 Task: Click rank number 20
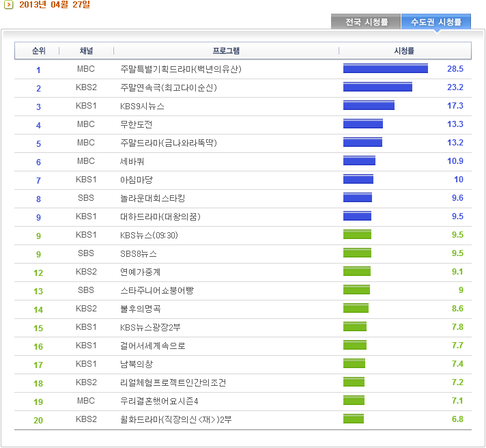pyautogui.click(x=38, y=421)
